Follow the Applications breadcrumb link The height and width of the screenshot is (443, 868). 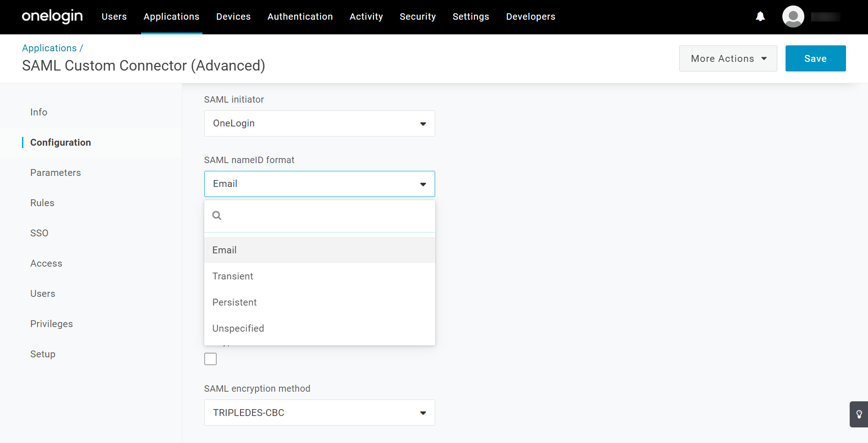pyautogui.click(x=49, y=48)
